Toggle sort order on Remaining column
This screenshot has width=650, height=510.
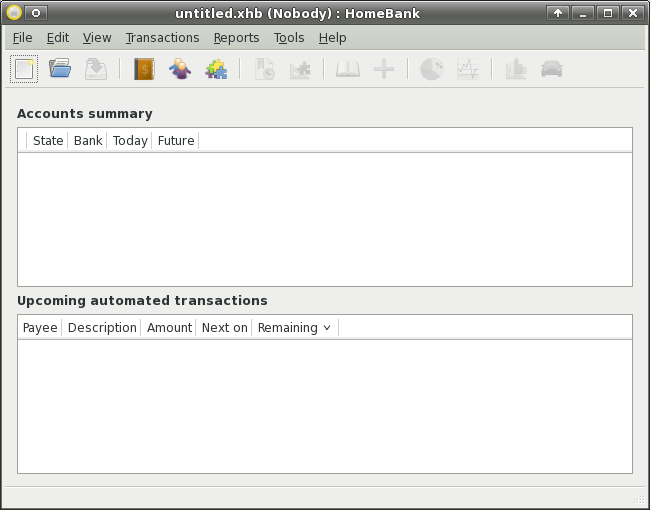295,328
